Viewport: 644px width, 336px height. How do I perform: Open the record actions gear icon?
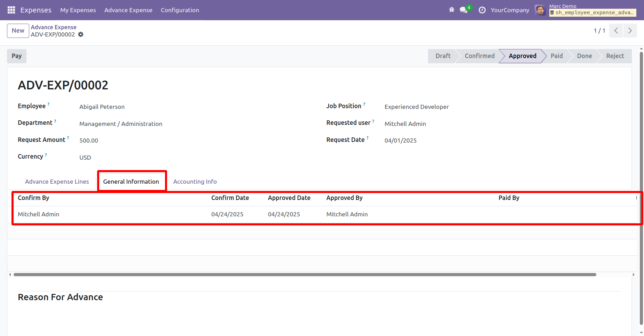point(81,34)
